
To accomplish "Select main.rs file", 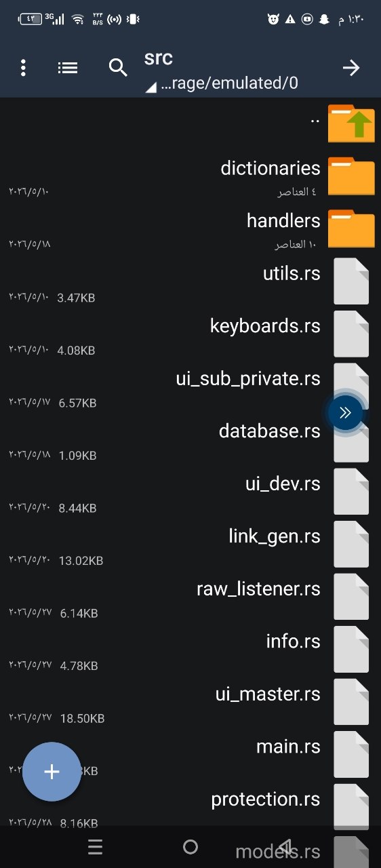I will tap(190, 755).
